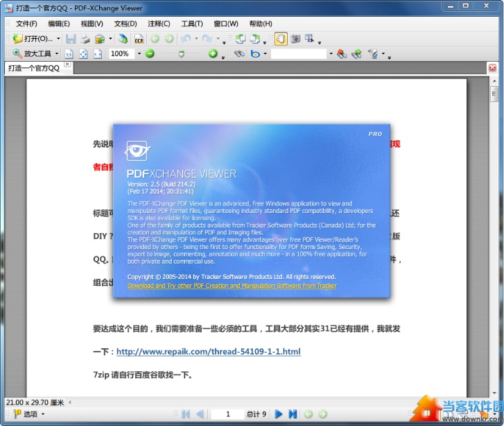Click the Redo icon
This screenshot has width=504, height=426.
point(207,39)
